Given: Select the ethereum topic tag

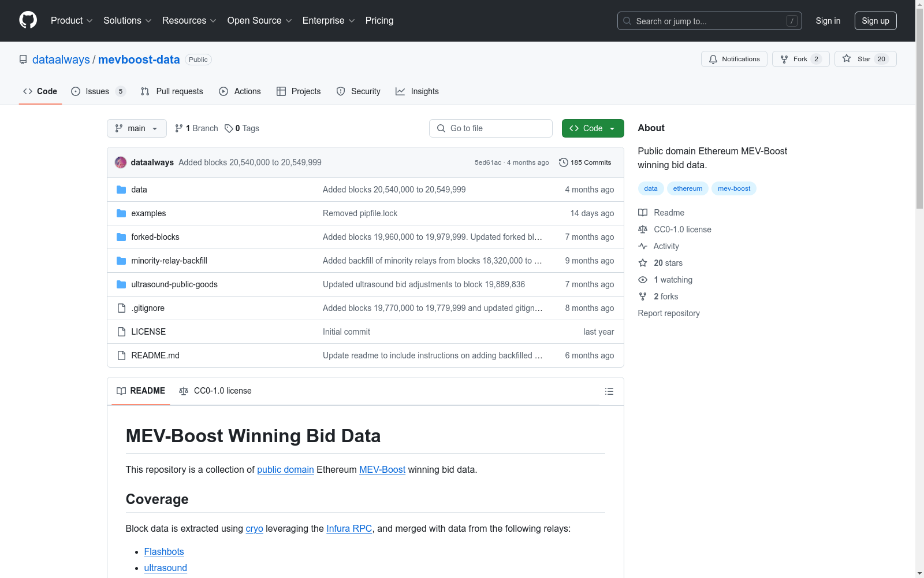Looking at the screenshot, I should click(688, 188).
